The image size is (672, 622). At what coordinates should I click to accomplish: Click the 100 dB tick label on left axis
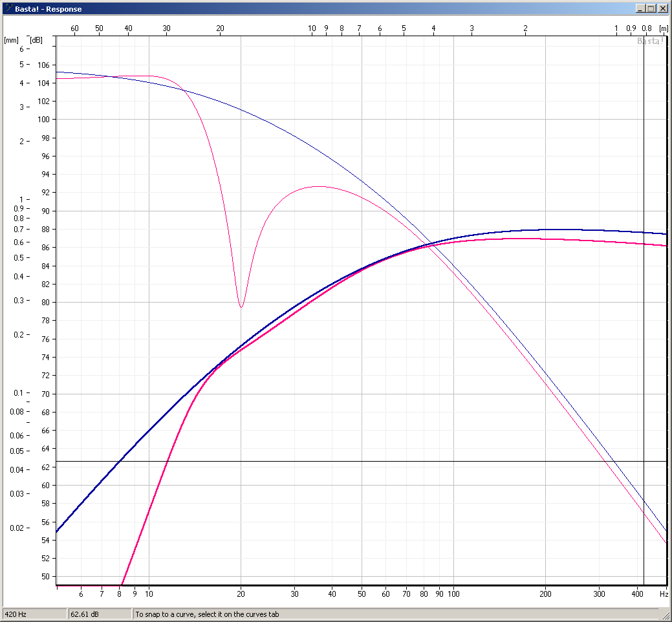[44, 120]
